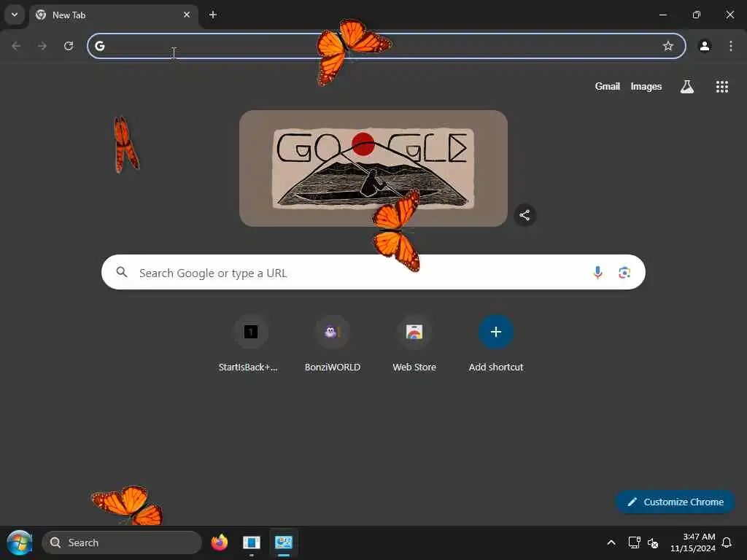The image size is (747, 560).
Task: Open the white window app on the taskbar
Action: 251,542
